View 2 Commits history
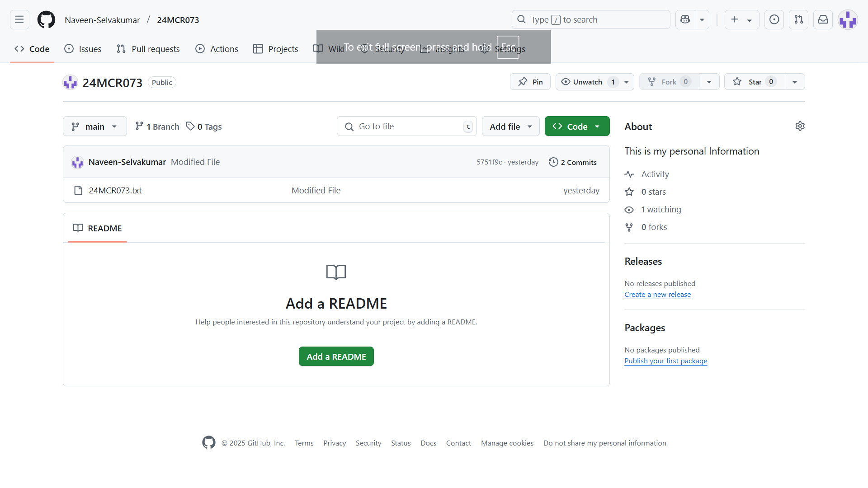Viewport: 868px width, 488px height. coord(573,162)
